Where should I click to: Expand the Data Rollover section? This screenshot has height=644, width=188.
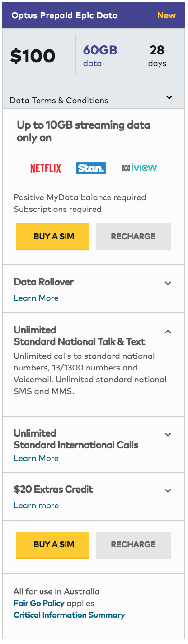168,283
